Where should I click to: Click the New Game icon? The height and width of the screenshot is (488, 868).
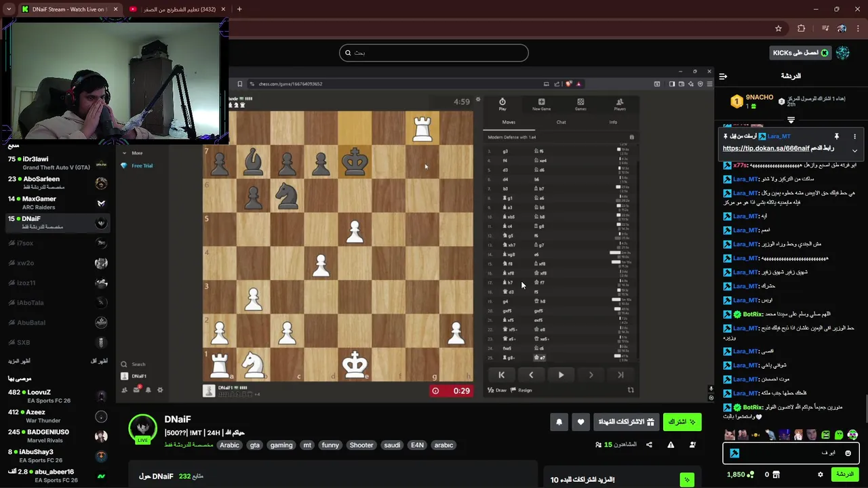[541, 104]
